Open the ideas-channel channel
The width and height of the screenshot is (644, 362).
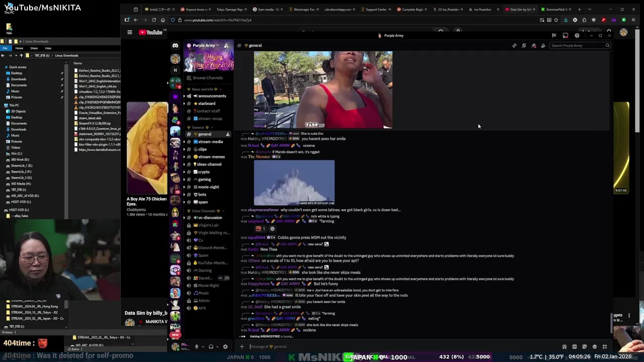207,164
